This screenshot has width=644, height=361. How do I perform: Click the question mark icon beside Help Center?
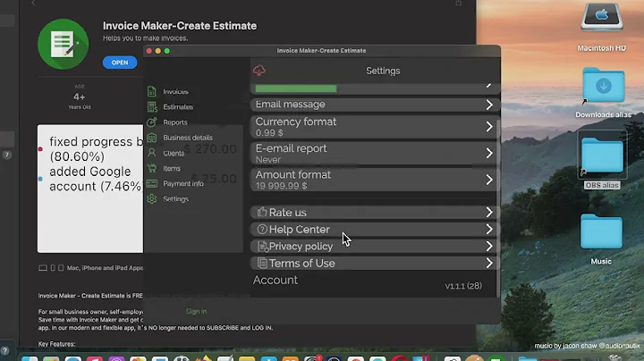(261, 230)
